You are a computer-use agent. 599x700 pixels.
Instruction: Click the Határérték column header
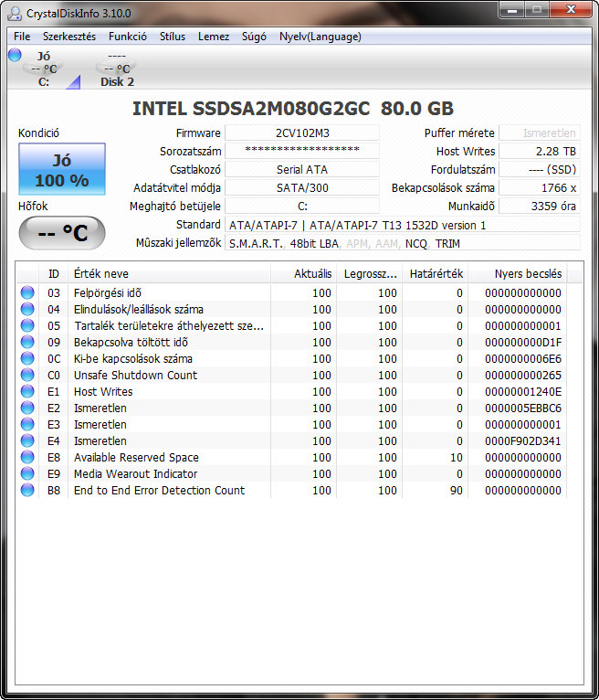(435, 273)
